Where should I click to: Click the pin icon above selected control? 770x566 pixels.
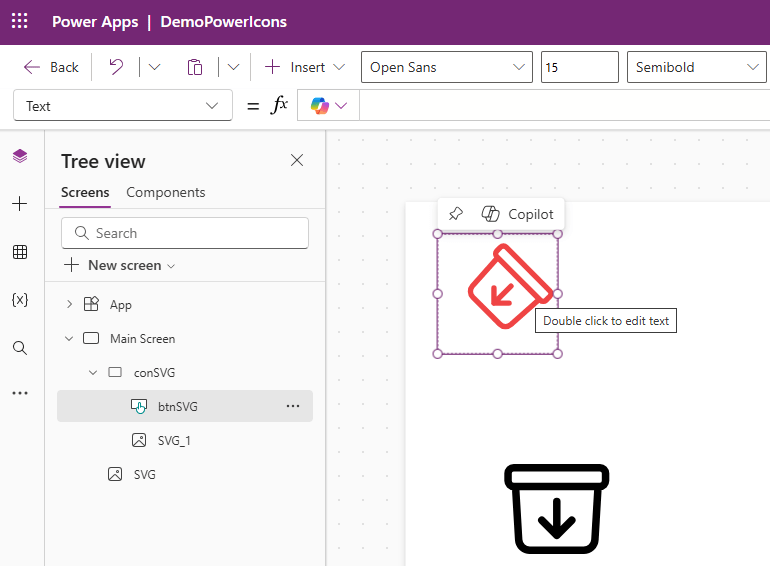pos(456,214)
